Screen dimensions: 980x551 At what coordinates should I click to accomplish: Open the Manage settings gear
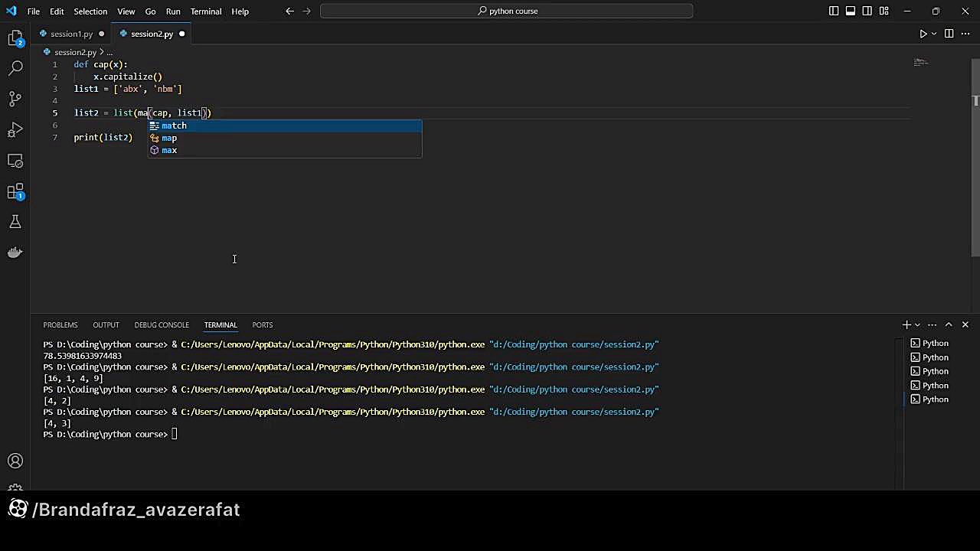coord(15,487)
